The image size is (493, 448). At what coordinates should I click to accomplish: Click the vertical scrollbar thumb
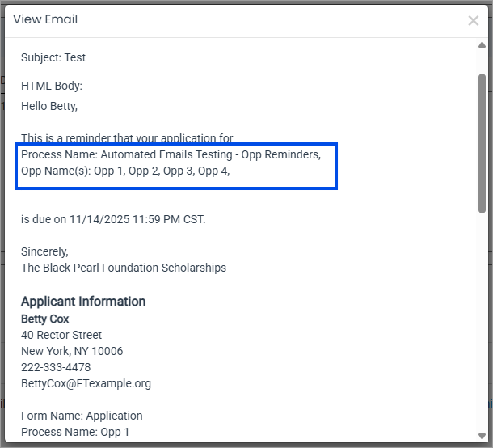482,143
